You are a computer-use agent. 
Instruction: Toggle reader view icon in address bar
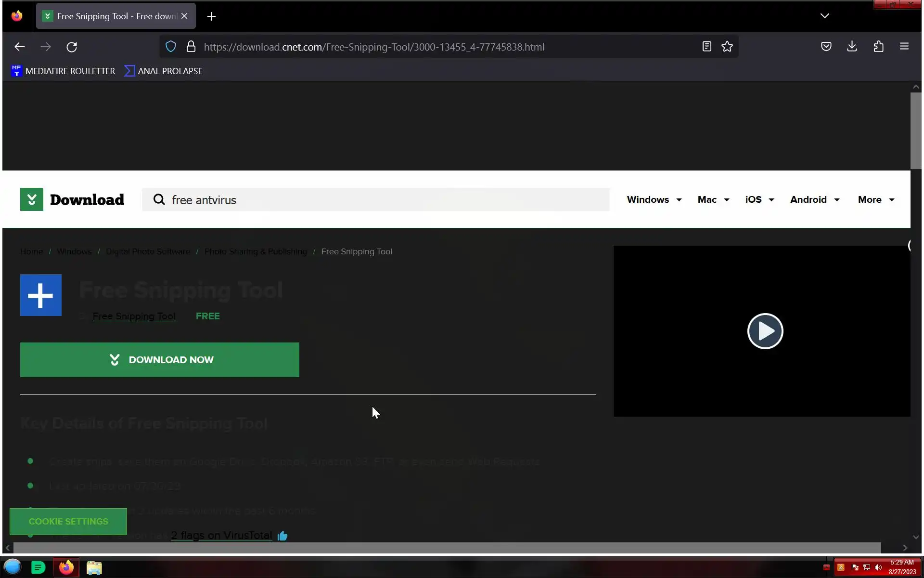706,47
